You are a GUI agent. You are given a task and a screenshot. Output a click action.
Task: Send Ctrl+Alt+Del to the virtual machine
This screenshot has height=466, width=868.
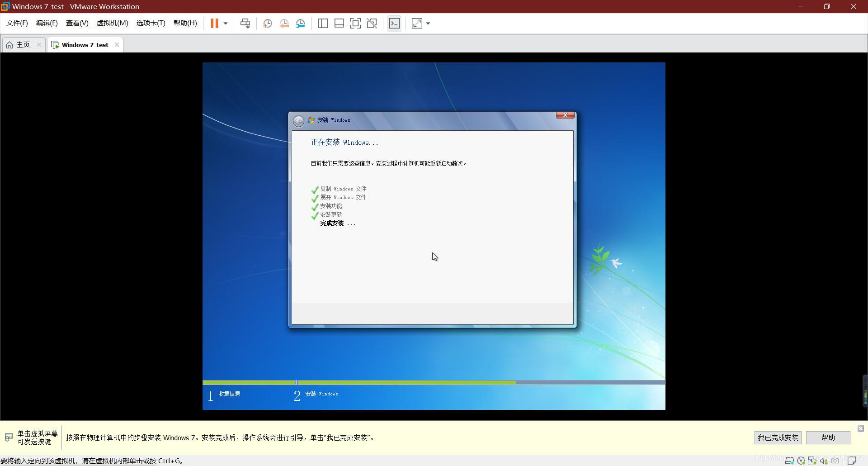(x=245, y=23)
